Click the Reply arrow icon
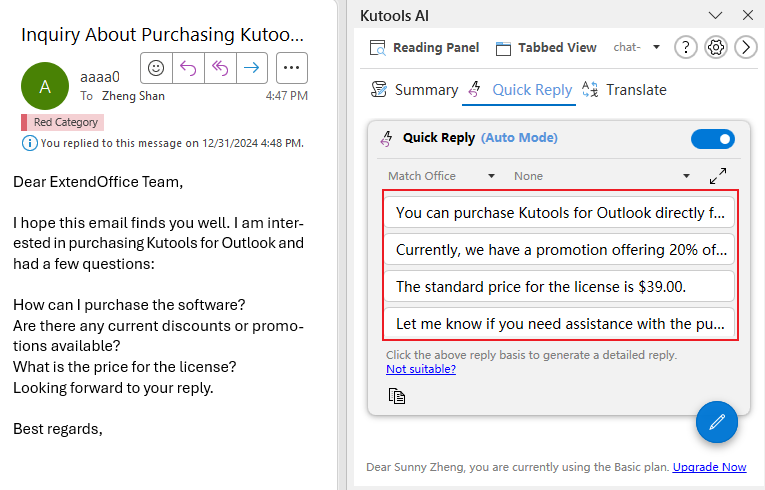The width and height of the screenshot is (765, 490). 188,68
